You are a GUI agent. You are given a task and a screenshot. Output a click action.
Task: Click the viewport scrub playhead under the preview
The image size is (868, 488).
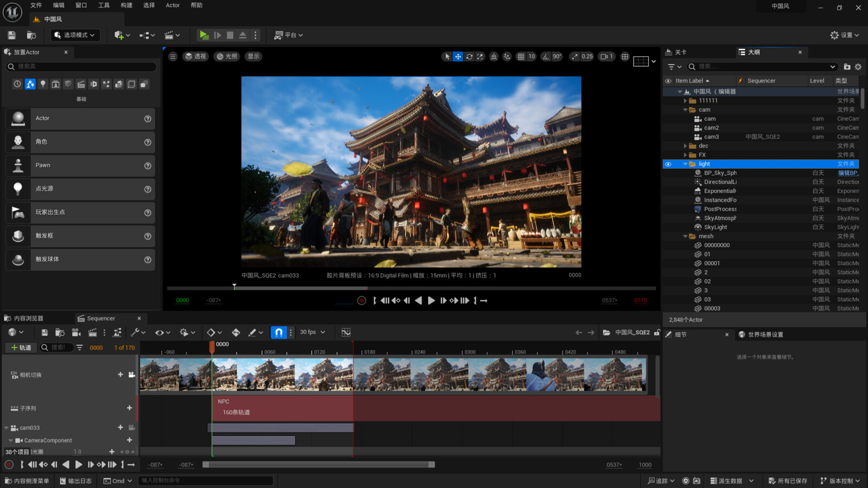click(234, 286)
